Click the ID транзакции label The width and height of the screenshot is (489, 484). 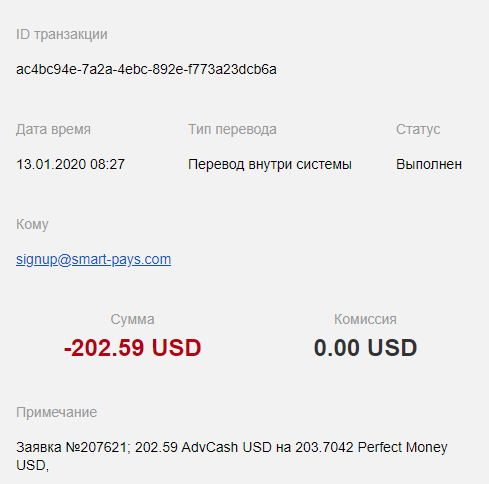(x=62, y=35)
